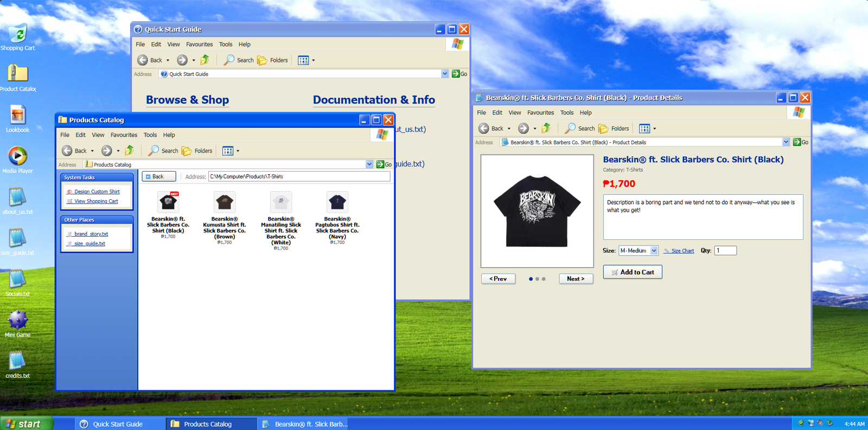The width and height of the screenshot is (868, 430).
Task: Click Prev button under product image
Action: pyautogui.click(x=498, y=279)
